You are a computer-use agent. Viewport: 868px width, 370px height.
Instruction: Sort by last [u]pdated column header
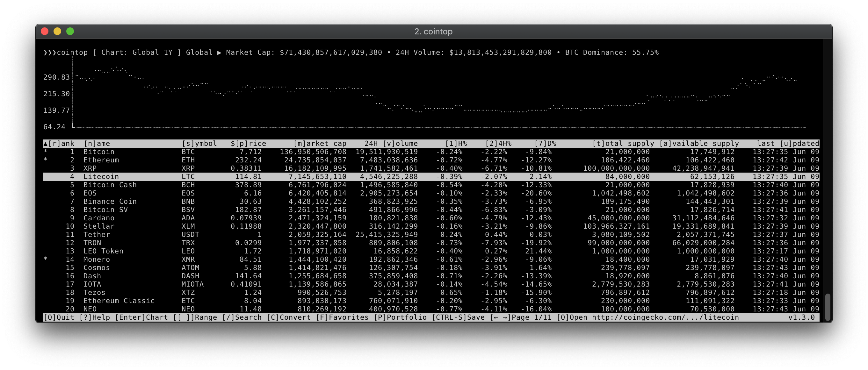point(788,144)
